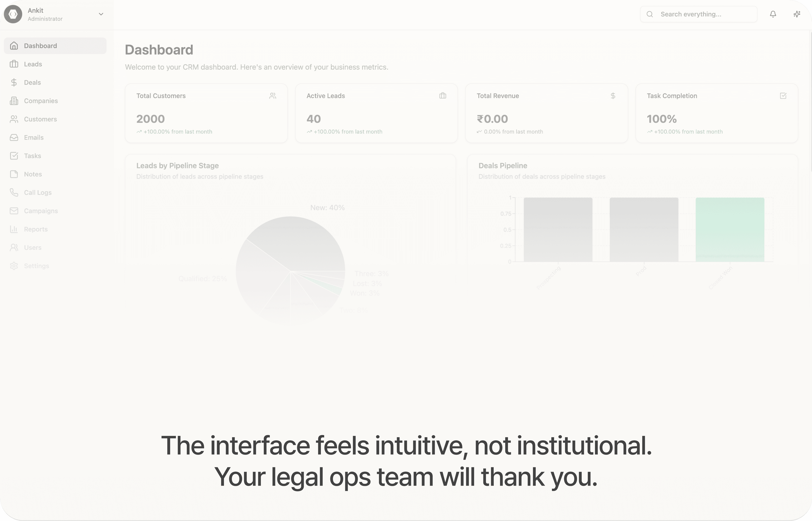This screenshot has height=521, width=812.
Task: Click the Deals dollar sign icon
Action: [14, 82]
